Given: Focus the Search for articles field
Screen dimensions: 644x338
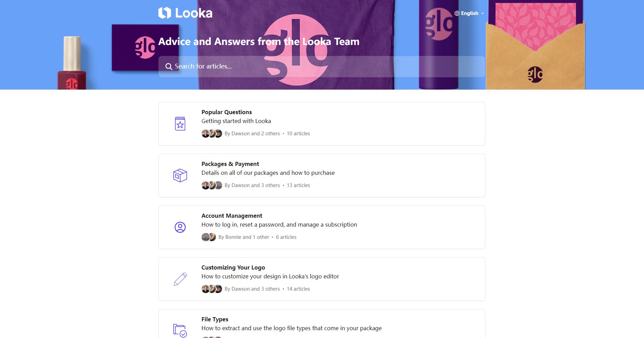Looking at the screenshot, I should [x=322, y=66].
